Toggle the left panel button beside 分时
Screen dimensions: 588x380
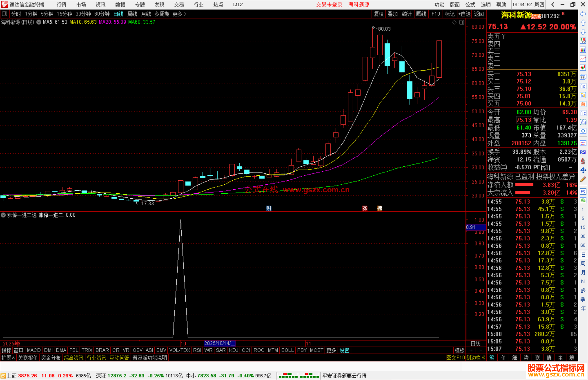click(x=5, y=14)
